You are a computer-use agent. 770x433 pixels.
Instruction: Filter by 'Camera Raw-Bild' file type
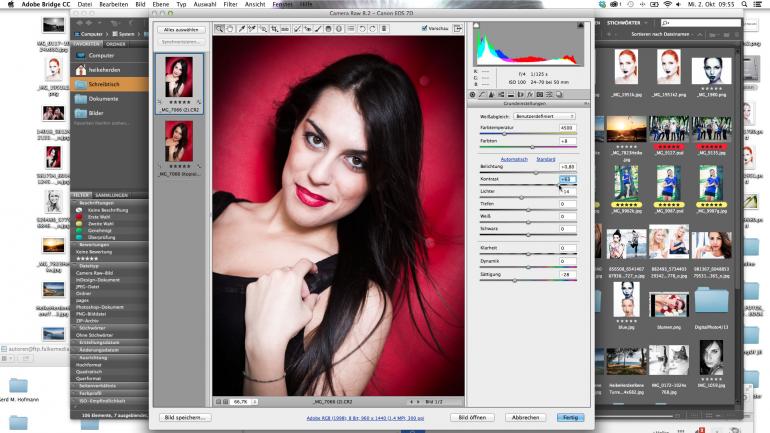click(x=94, y=272)
